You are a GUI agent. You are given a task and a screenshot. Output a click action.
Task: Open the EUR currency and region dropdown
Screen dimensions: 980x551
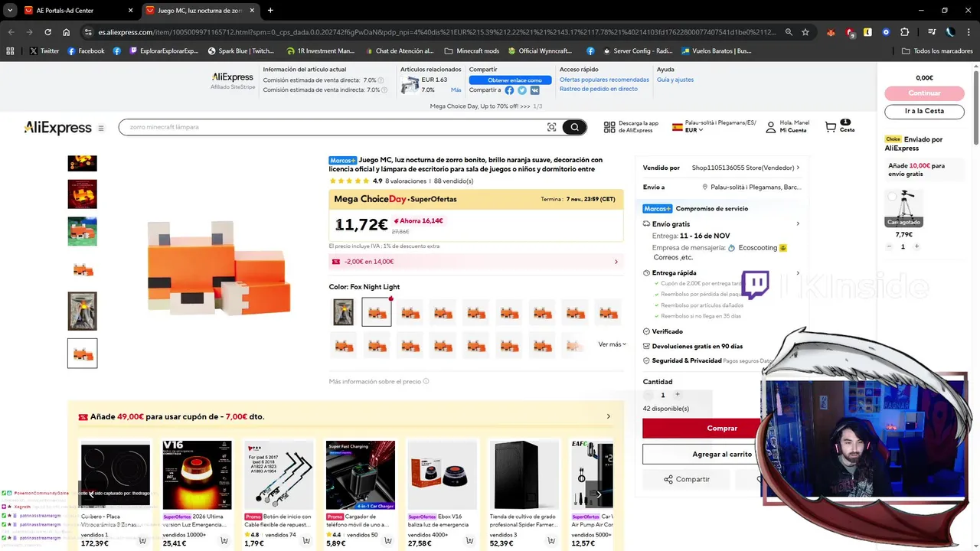click(x=694, y=130)
